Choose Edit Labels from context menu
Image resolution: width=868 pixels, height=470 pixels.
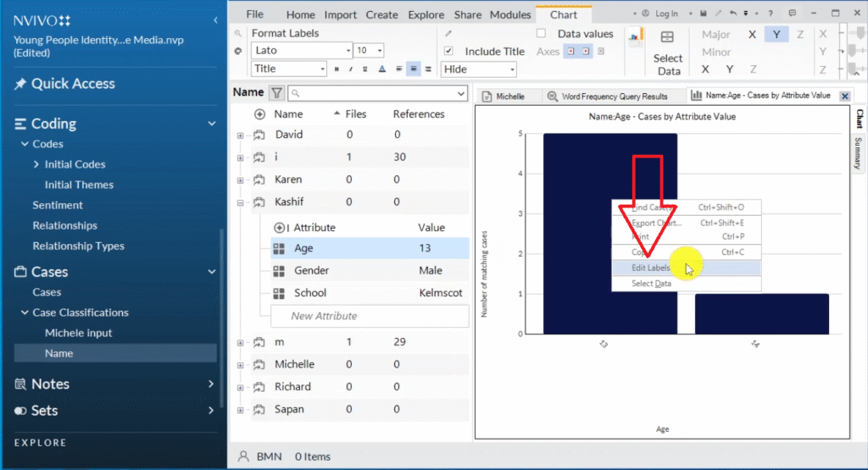coord(651,268)
